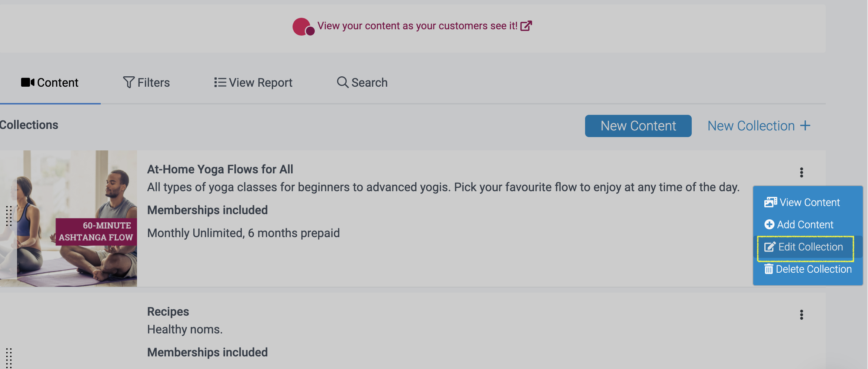The width and height of the screenshot is (868, 369).
Task: Switch to the View Report tab
Action: [x=253, y=82]
